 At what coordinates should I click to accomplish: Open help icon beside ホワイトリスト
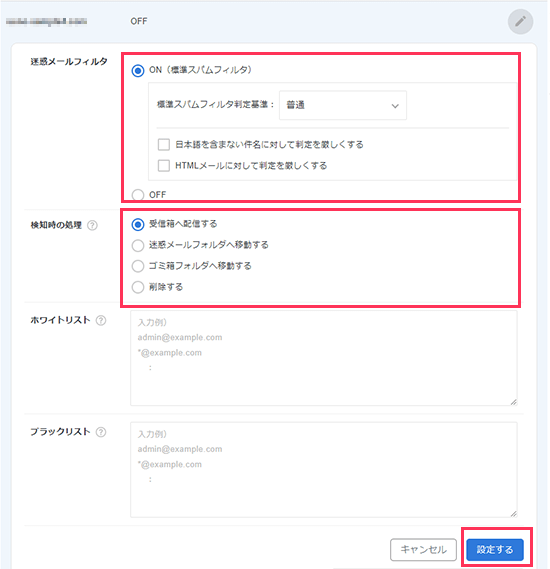tap(101, 320)
